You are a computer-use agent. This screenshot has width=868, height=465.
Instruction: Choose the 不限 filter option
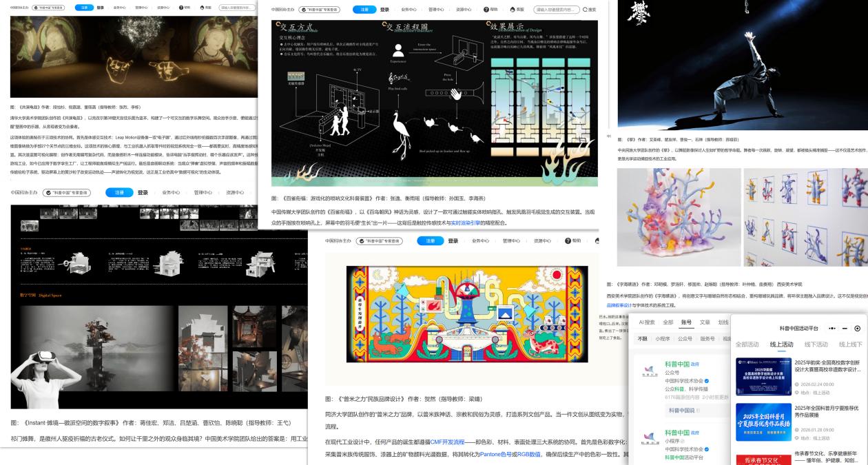[x=642, y=338]
